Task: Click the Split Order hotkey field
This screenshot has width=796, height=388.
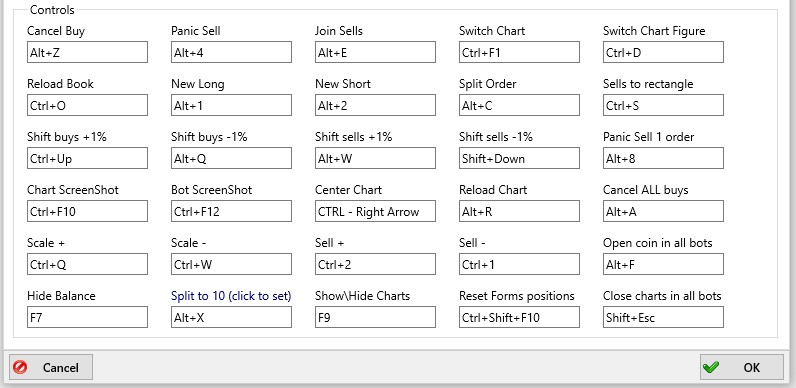Action: point(519,105)
